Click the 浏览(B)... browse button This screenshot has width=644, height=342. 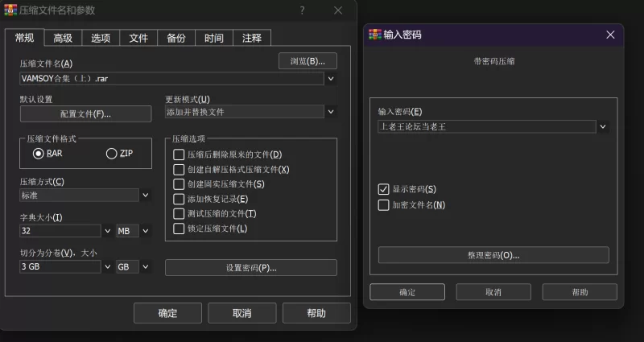point(308,61)
